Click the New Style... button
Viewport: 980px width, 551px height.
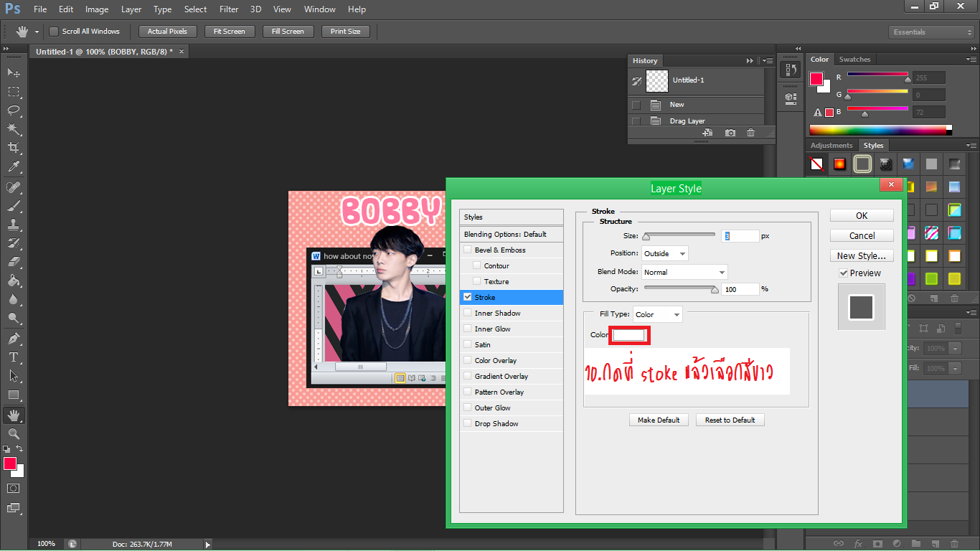[x=862, y=255]
